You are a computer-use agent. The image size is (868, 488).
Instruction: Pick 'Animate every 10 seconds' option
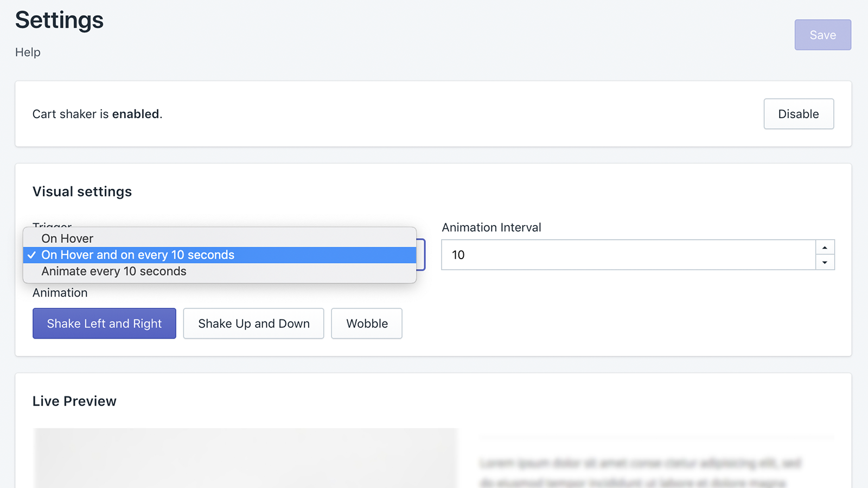pos(114,271)
